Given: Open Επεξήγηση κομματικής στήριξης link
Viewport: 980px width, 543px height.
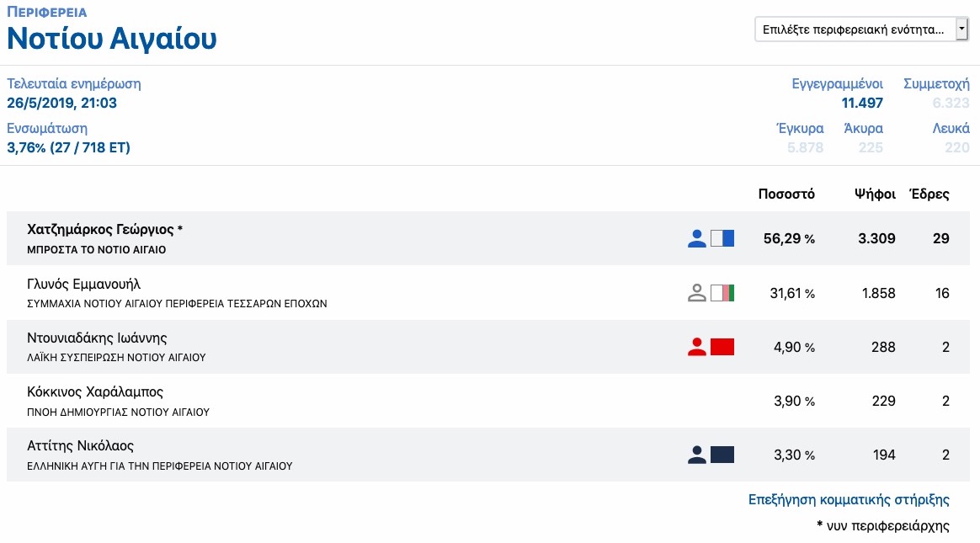Looking at the screenshot, I should click(x=849, y=500).
